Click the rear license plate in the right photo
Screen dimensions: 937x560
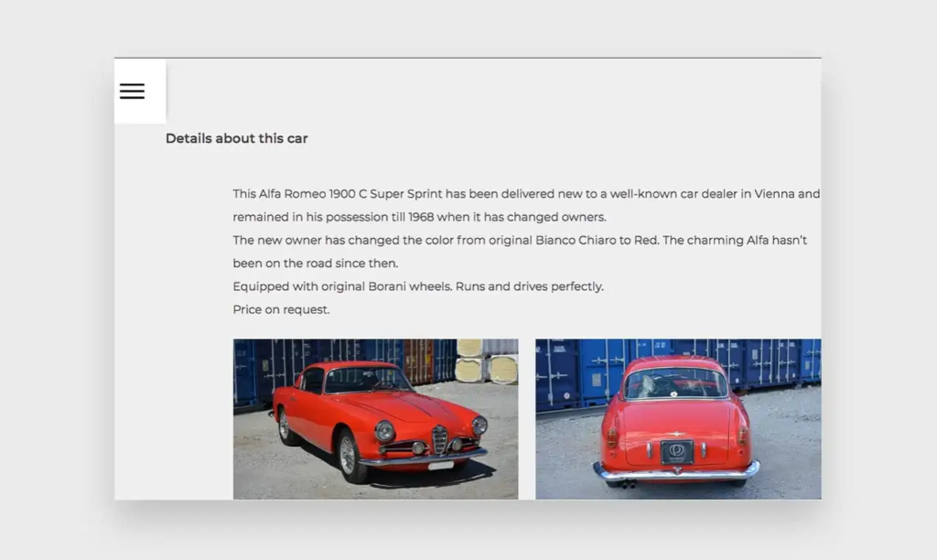676,452
